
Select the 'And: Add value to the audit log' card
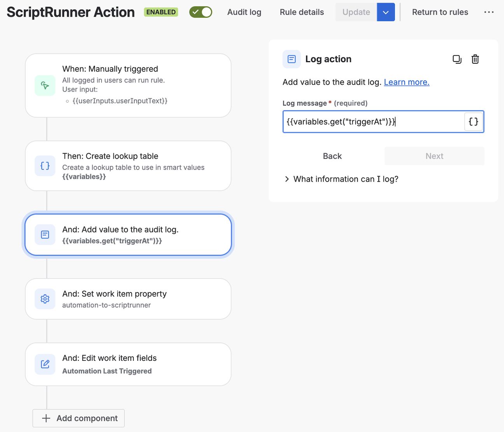[x=128, y=235]
